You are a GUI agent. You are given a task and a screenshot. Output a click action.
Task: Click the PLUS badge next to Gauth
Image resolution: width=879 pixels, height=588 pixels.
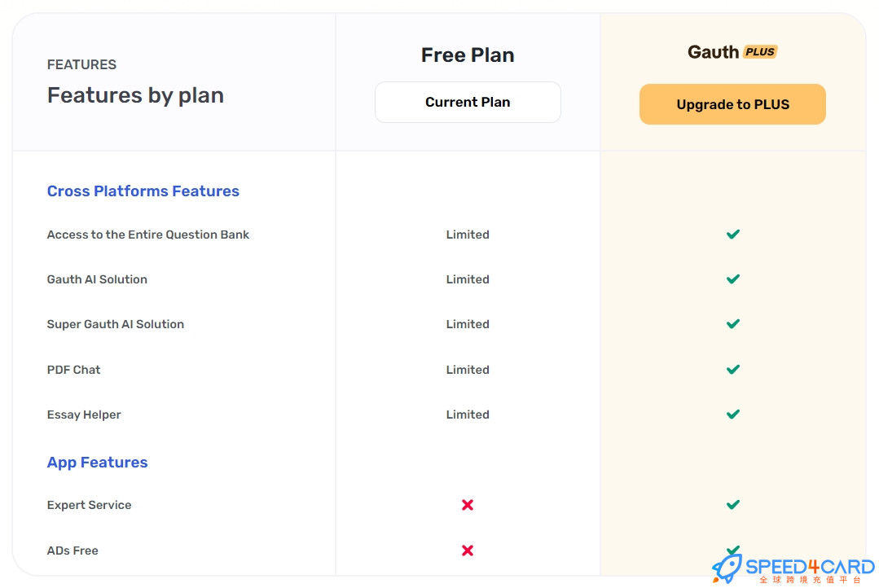tap(760, 51)
